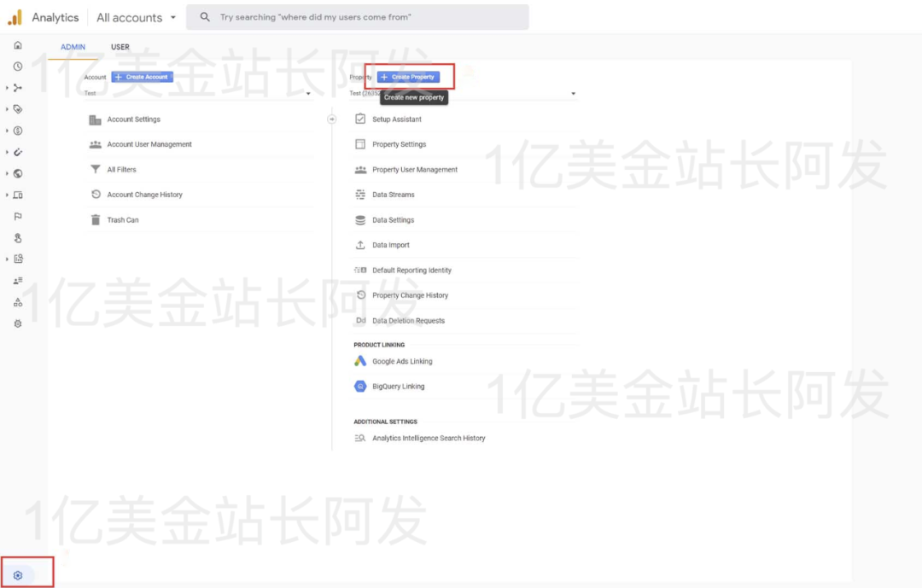Click the All Filters funnel icon
The image size is (922, 588).
pos(95,169)
